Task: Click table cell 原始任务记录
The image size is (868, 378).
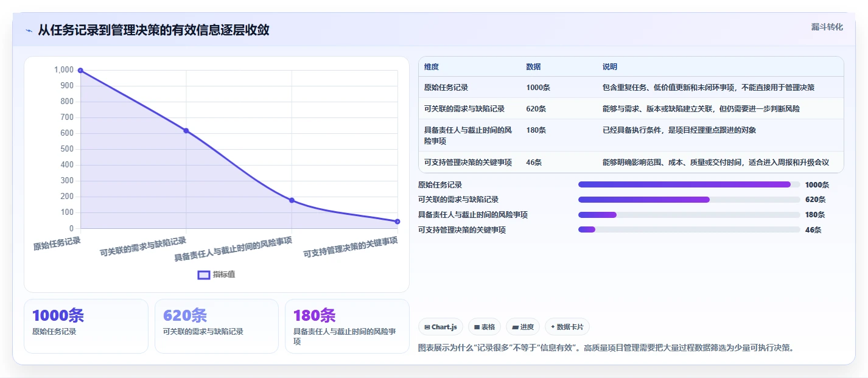Action: point(446,88)
